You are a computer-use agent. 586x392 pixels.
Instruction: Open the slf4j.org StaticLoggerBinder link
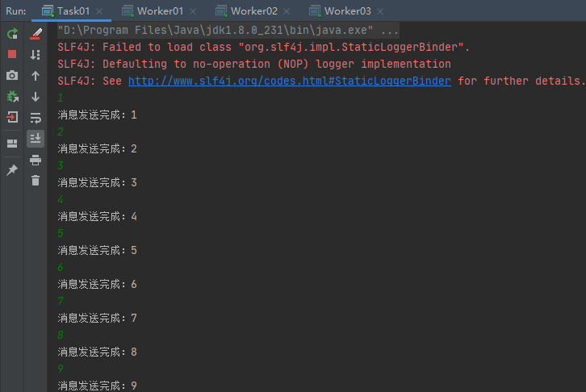point(291,81)
